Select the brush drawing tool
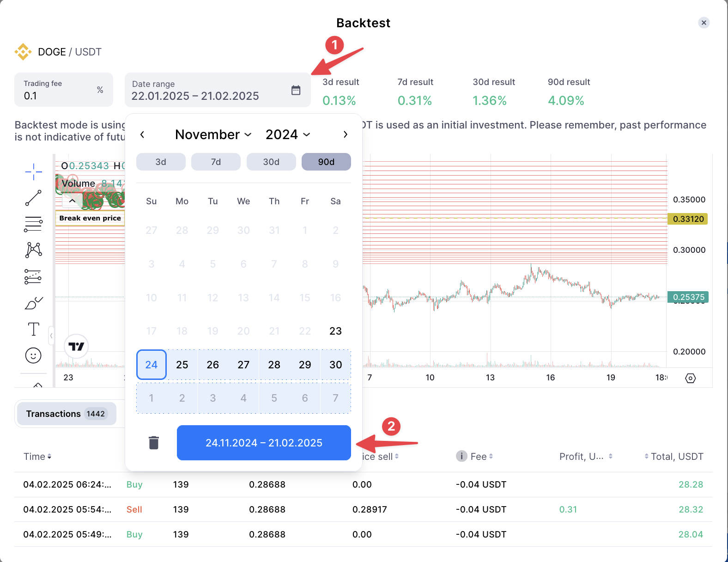Image resolution: width=728 pixels, height=562 pixels. [x=33, y=303]
